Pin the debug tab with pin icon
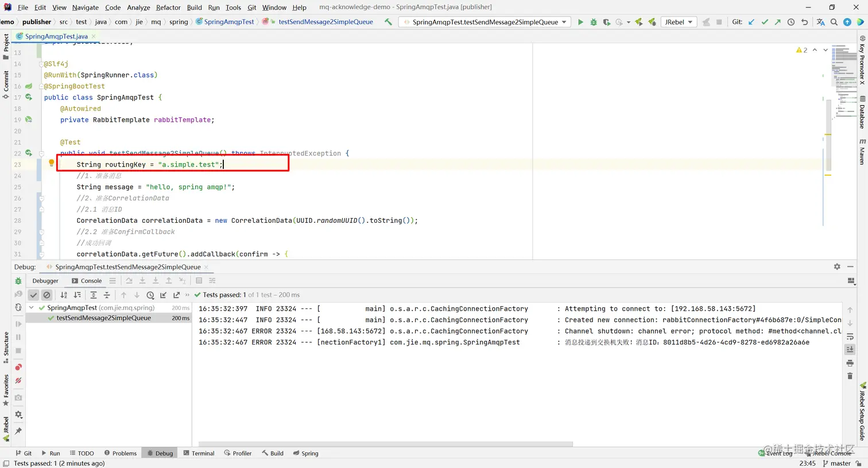This screenshot has height=468, width=868. (18, 431)
